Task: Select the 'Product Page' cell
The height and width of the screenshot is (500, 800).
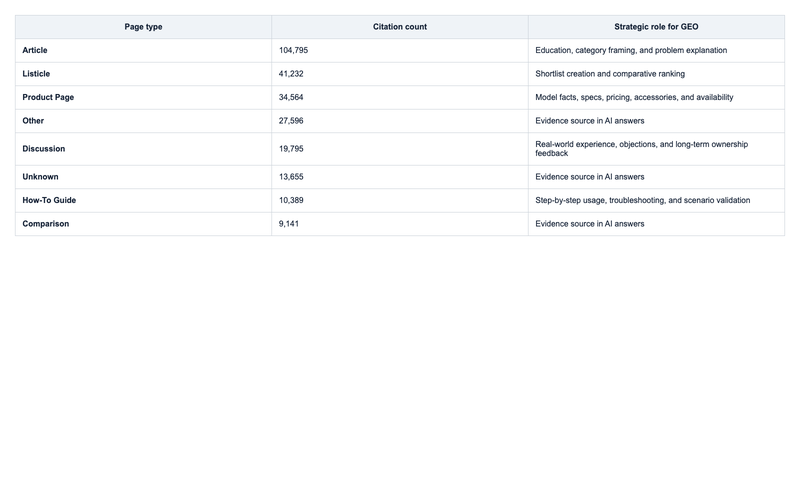Action: (x=143, y=97)
